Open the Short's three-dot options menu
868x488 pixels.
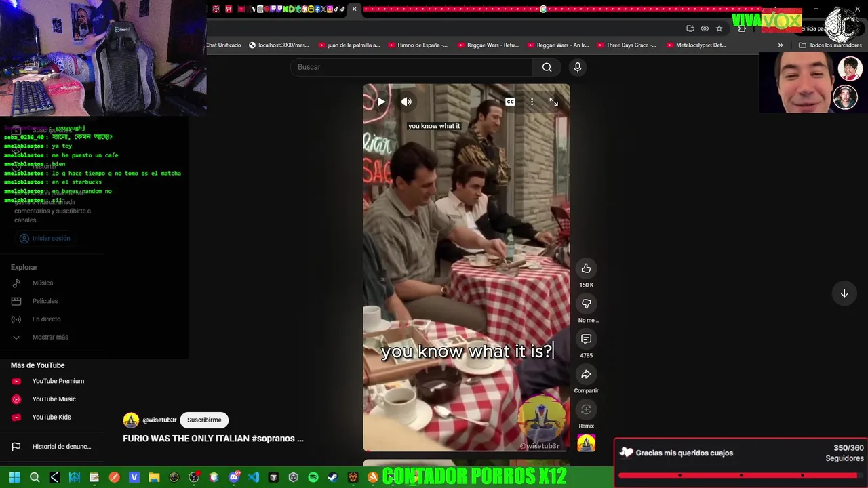click(532, 102)
